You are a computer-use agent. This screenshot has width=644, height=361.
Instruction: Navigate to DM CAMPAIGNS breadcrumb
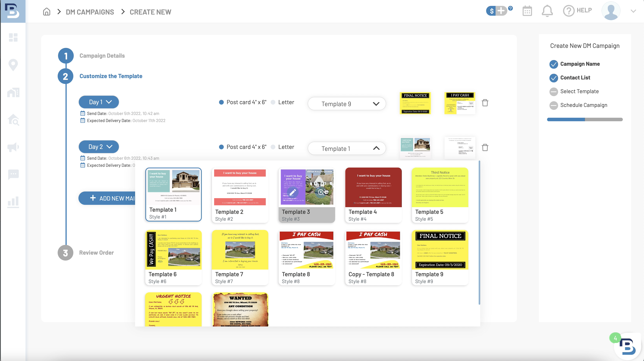click(x=89, y=12)
